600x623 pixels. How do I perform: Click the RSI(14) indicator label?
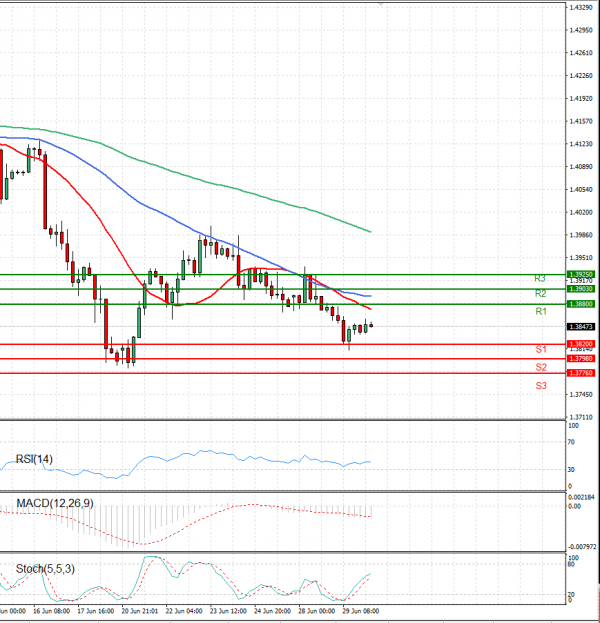[x=34, y=459]
